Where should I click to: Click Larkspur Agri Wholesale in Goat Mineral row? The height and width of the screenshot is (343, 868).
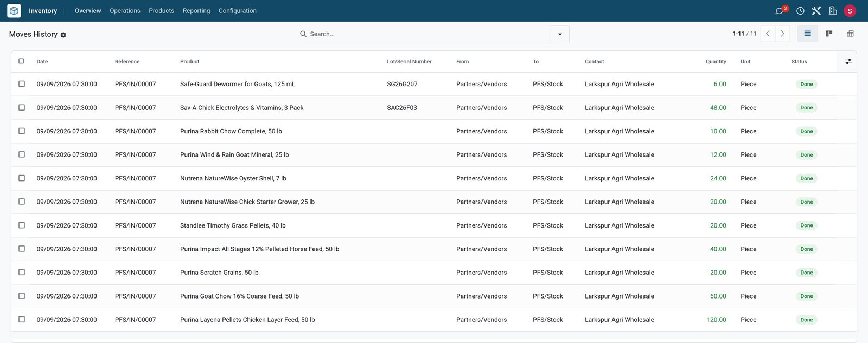620,155
